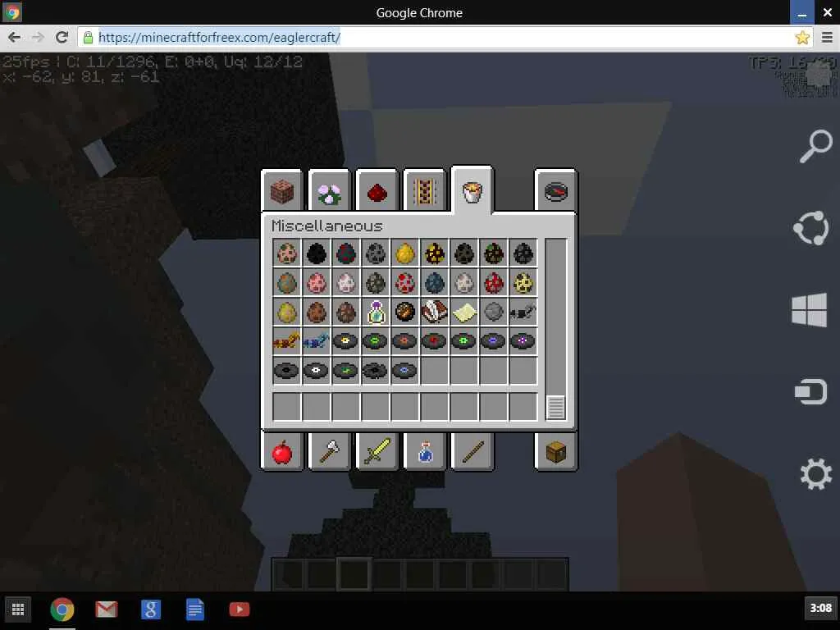The image size is (840, 630).
Task: Open the Building Blocks tab with brick icon
Action: coord(282,191)
